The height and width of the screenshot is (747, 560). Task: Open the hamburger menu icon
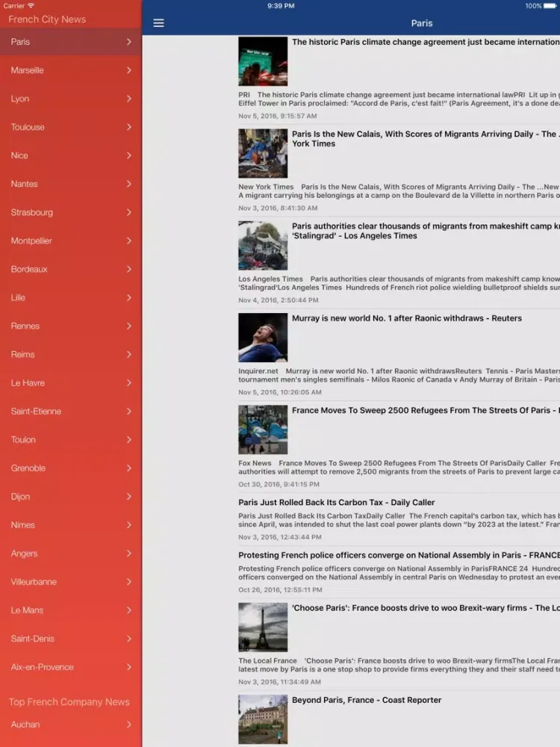pos(158,23)
